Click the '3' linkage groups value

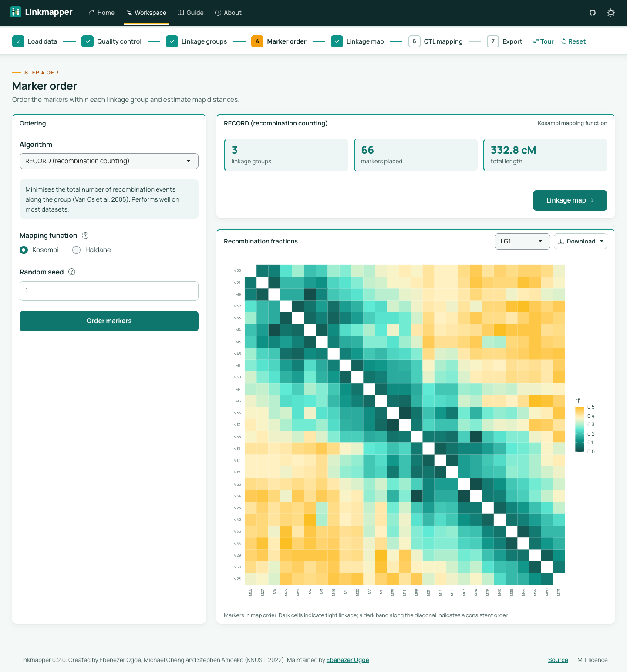[x=234, y=150]
